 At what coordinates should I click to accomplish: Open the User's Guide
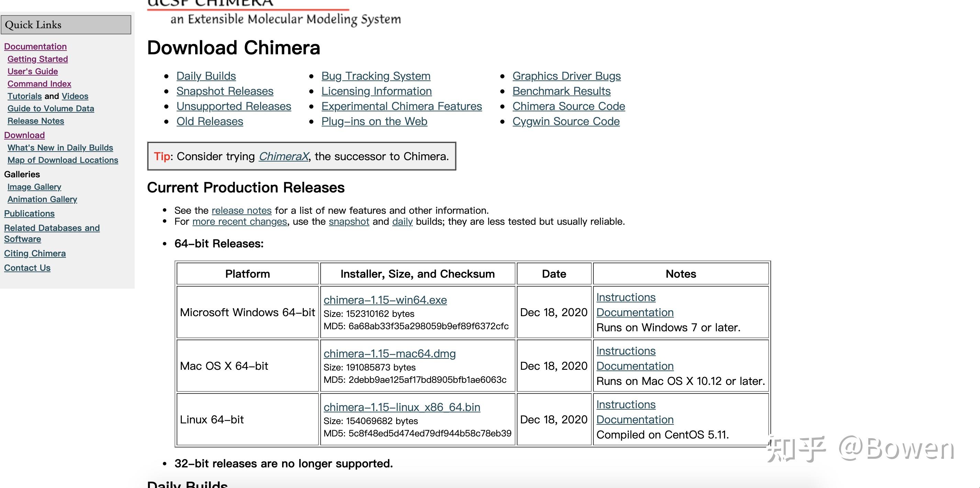coord(32,71)
